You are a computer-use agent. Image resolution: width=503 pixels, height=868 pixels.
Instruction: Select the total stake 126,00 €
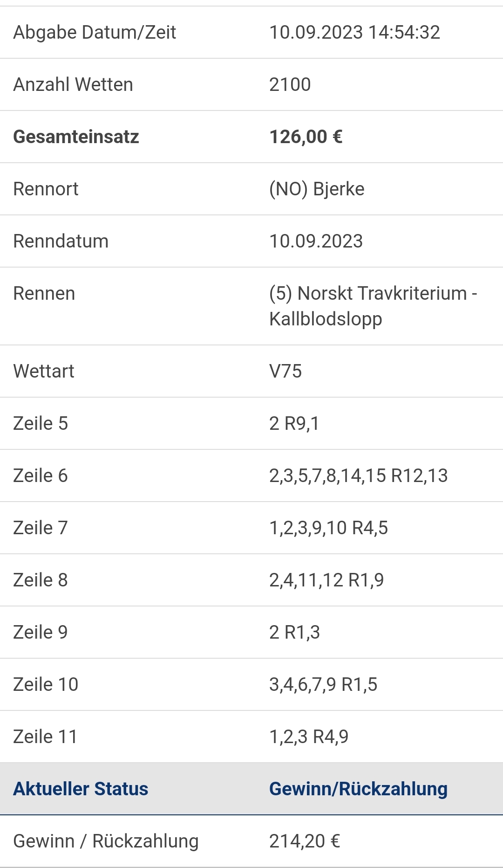306,137
